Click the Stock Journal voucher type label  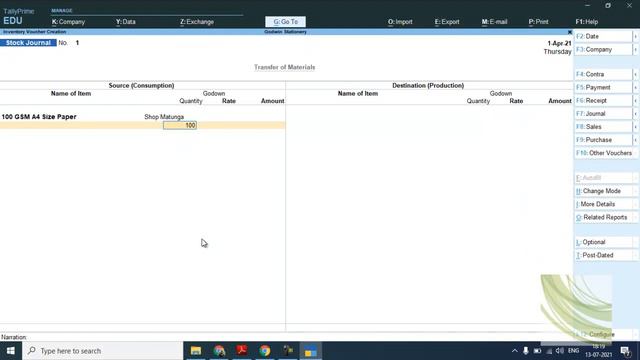pyautogui.click(x=28, y=43)
